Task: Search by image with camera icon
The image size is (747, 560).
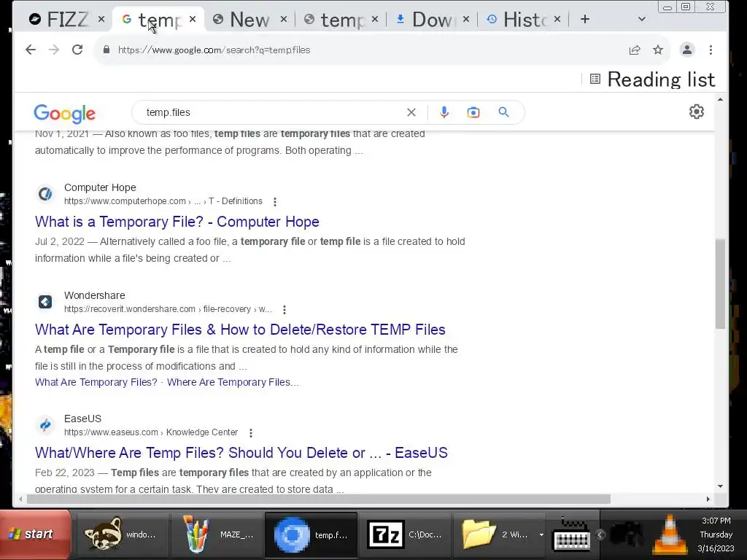Action: tap(473, 112)
